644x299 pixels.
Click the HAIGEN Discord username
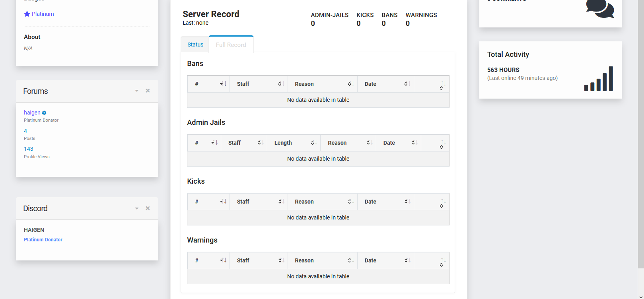34,230
